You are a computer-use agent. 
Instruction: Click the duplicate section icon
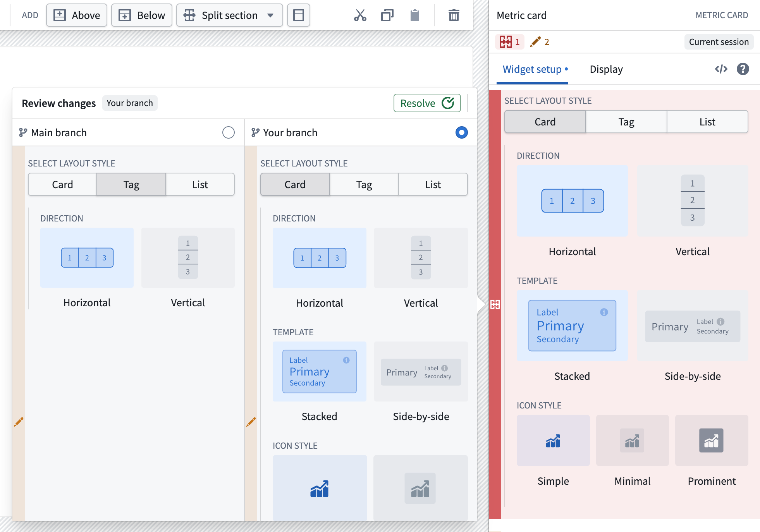point(387,15)
